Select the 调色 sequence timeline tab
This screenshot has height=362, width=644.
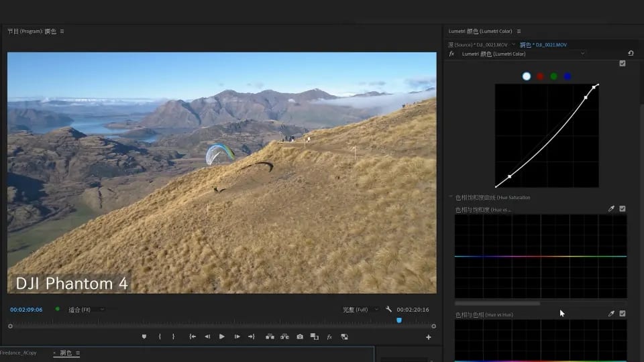coord(66,353)
